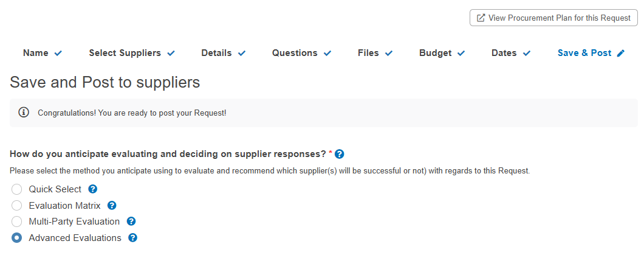Screen dimensions: 644x255
Task: Open help for Multi-Party Evaluation
Action: [x=131, y=222]
